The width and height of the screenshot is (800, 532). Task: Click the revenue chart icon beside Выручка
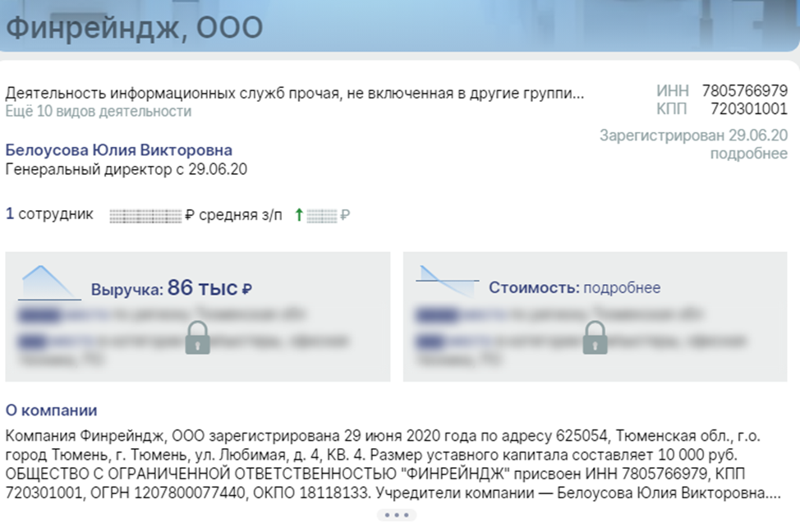point(49,282)
